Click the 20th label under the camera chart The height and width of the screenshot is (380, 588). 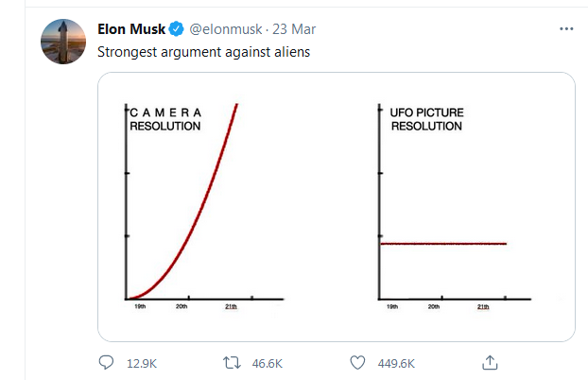pos(182,306)
